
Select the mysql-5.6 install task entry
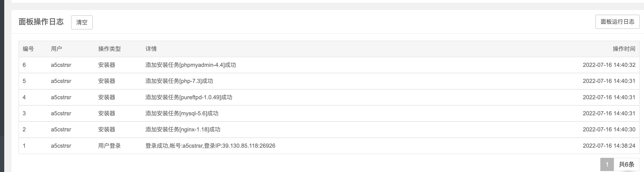(182, 113)
